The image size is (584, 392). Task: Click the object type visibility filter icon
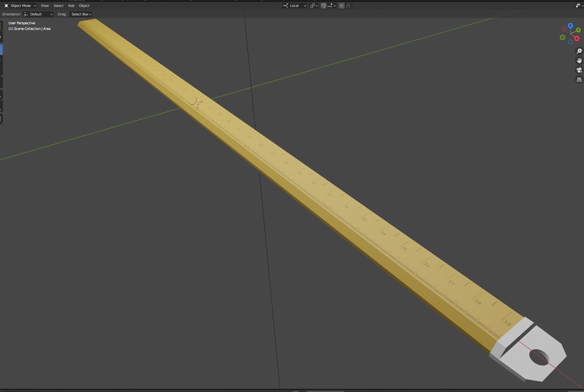tap(579, 5)
